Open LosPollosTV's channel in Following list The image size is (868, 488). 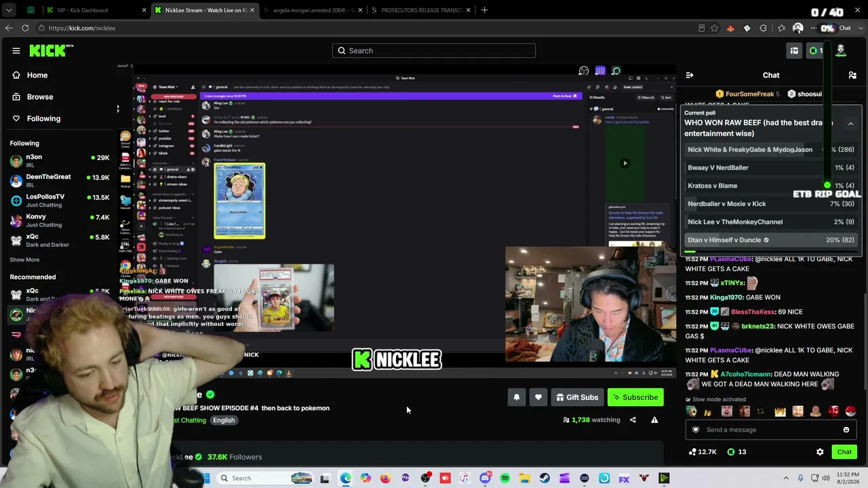click(x=60, y=200)
